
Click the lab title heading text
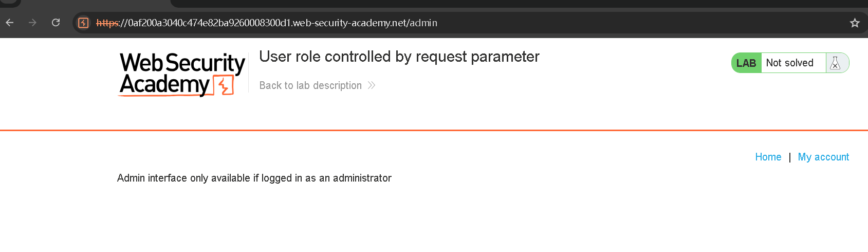pyautogui.click(x=399, y=57)
